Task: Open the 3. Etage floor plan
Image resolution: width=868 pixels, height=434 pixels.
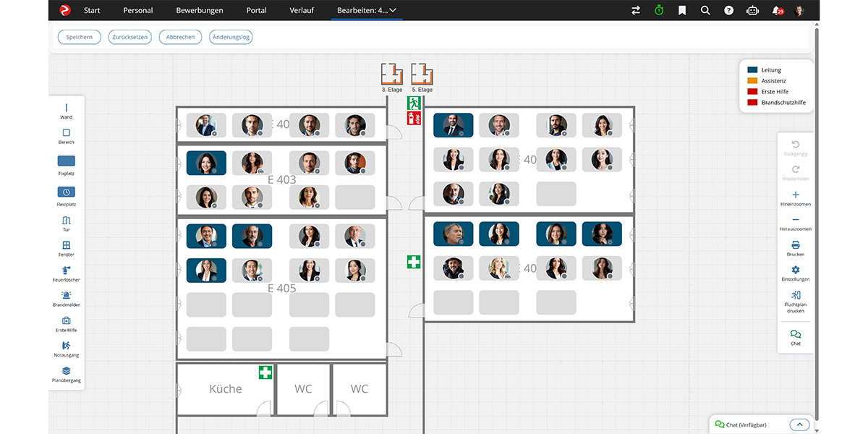Action: click(391, 74)
